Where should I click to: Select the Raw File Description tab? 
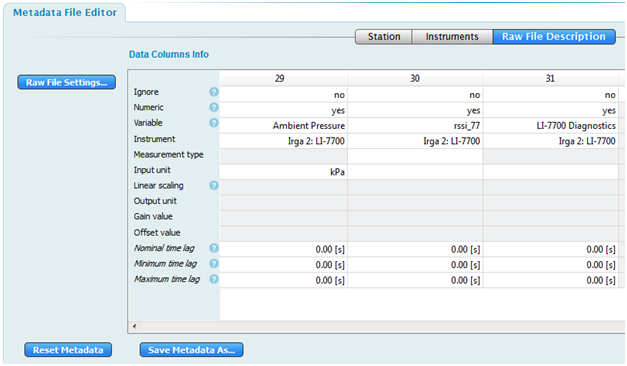pos(554,37)
